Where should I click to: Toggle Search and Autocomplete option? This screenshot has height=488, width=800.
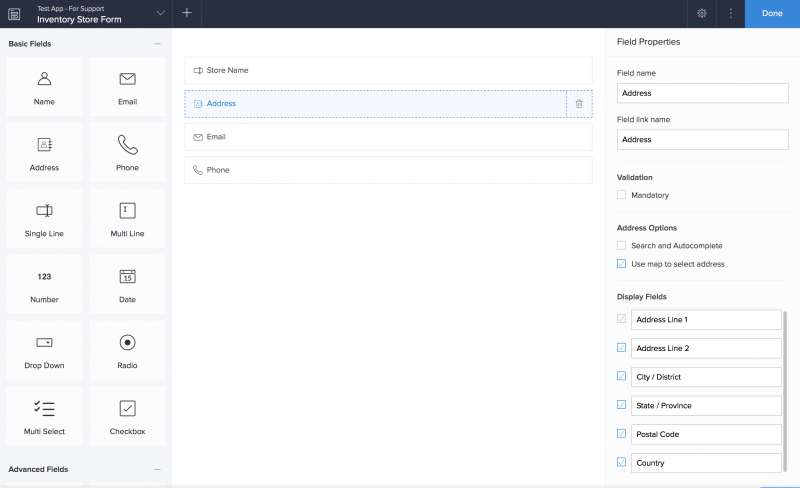622,245
